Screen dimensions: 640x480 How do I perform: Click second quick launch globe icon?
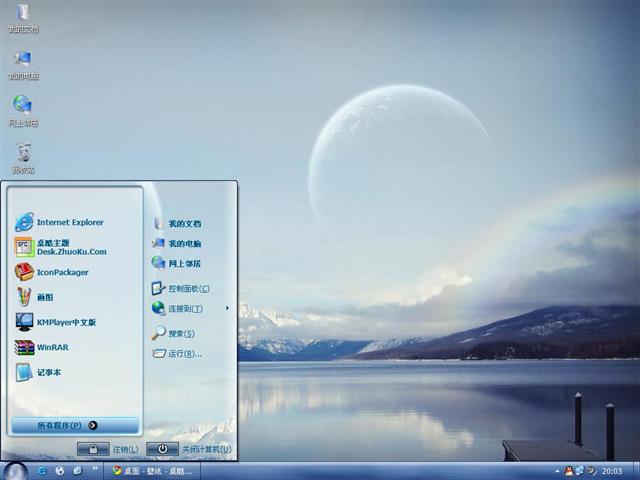(60, 471)
